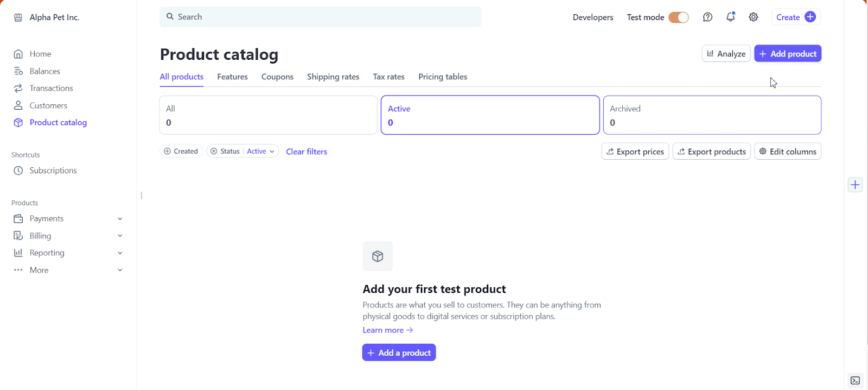Switch to the Coupons tab
The image size is (868, 390).
pos(277,77)
